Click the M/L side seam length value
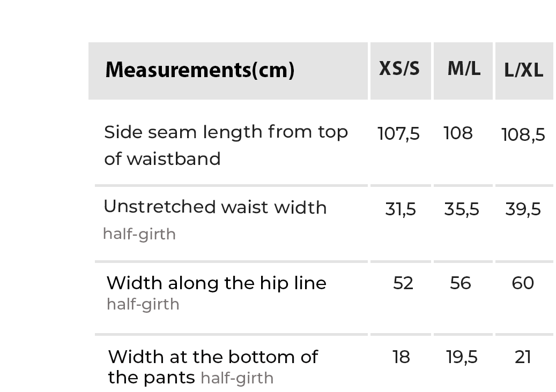 458,133
